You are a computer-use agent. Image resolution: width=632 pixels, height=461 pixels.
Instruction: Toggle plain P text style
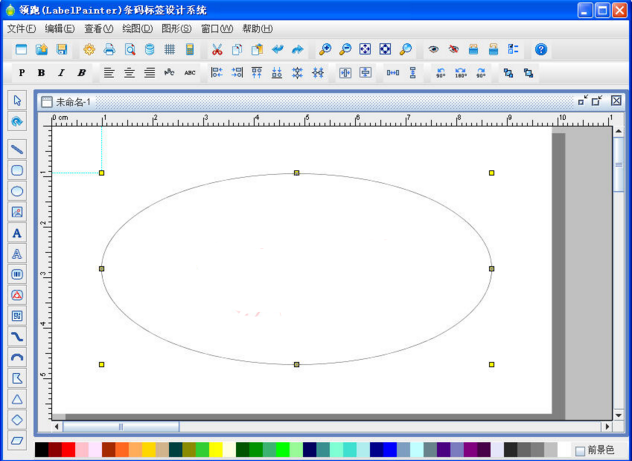click(22, 73)
